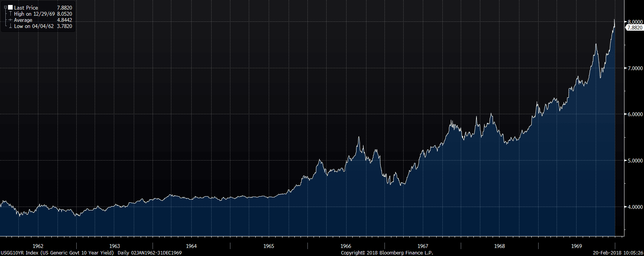Select the Average legend entry
Viewport: 644px width, 256px height.
(23, 20)
